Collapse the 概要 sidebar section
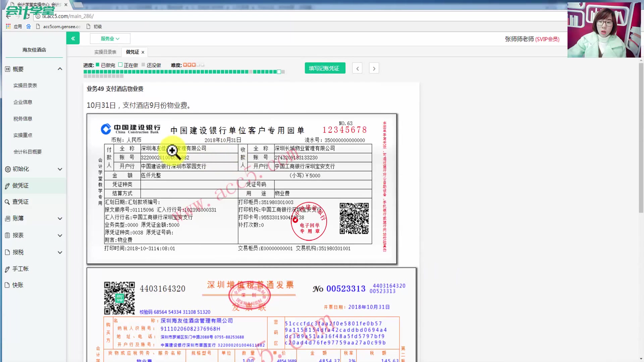The image size is (644, 362). pos(60,69)
